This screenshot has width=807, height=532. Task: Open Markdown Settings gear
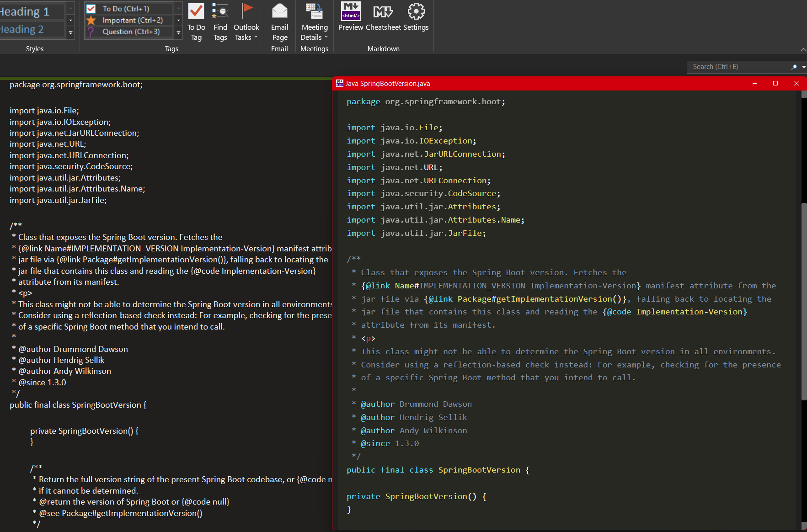click(x=416, y=17)
